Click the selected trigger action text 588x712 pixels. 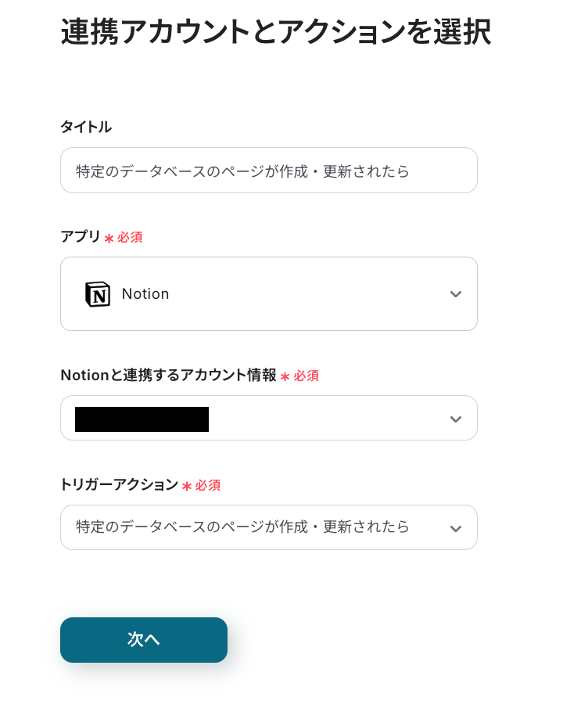click(242, 527)
